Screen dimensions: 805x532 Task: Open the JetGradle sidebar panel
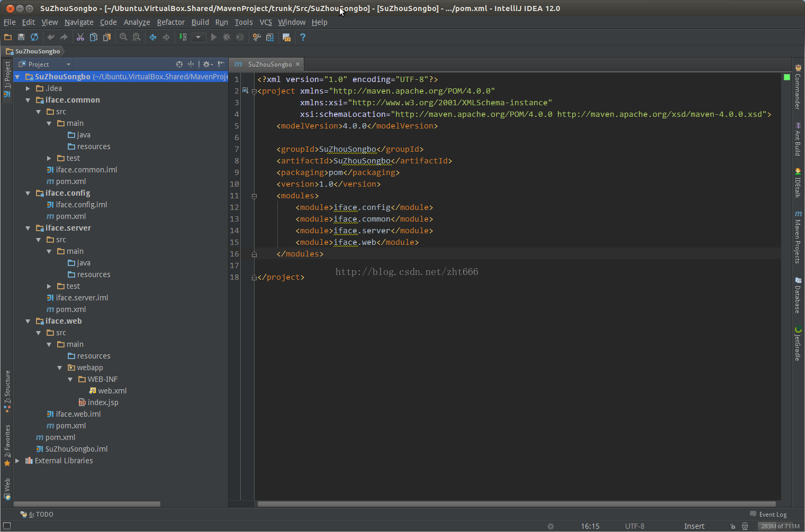799,344
